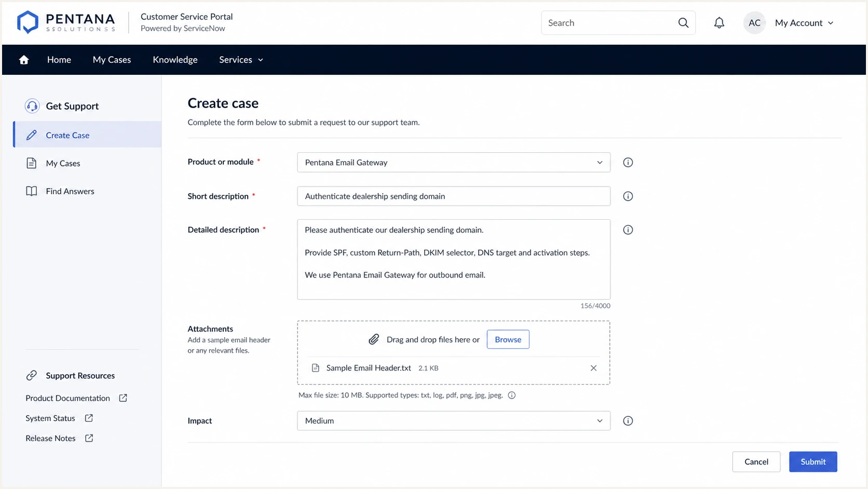Viewport: 868px width, 489px height.
Task: Click the AC avatar circle
Action: click(x=754, y=23)
